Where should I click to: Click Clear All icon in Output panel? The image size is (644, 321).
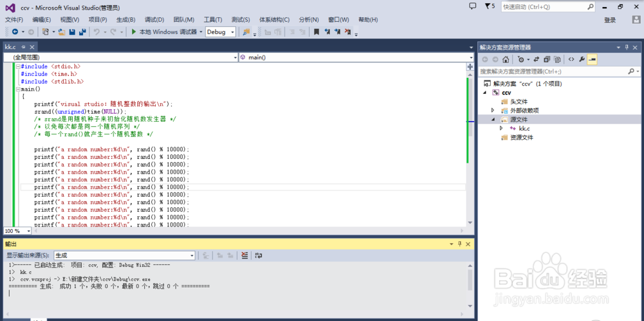tap(244, 255)
